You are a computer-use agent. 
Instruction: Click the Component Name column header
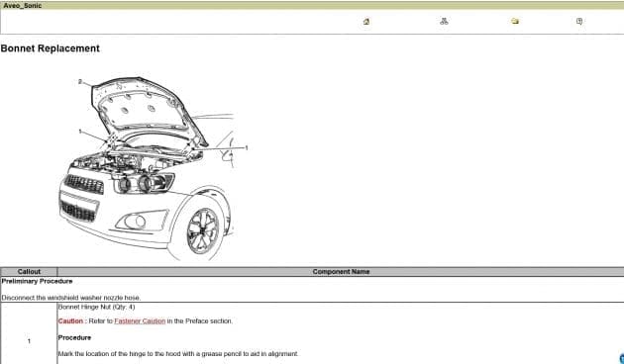click(341, 272)
